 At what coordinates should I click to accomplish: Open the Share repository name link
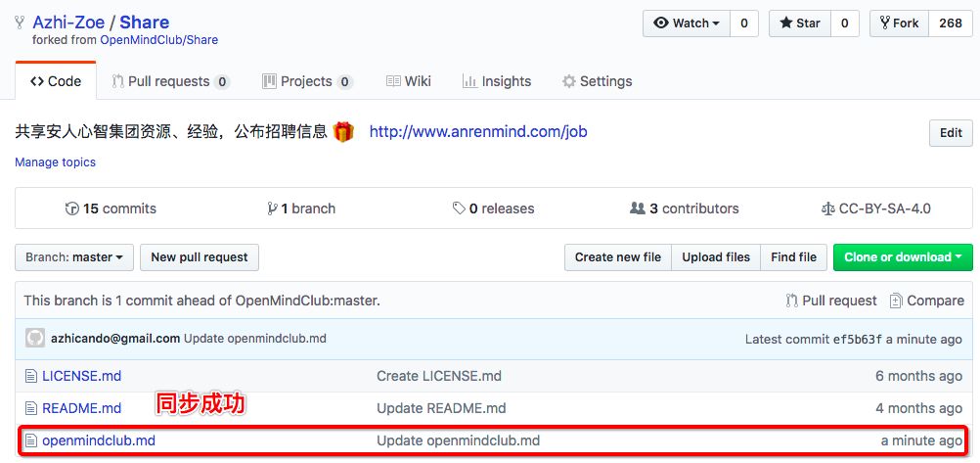pos(145,23)
